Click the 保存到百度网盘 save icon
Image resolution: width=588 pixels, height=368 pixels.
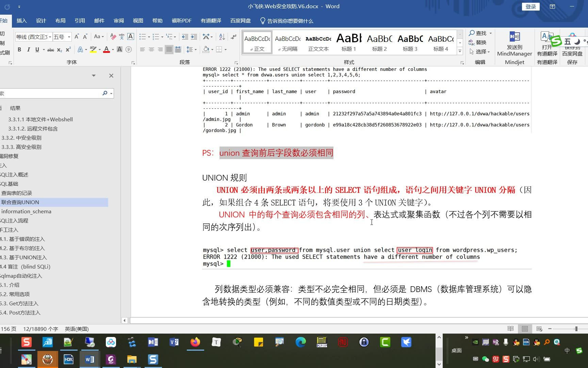click(573, 41)
